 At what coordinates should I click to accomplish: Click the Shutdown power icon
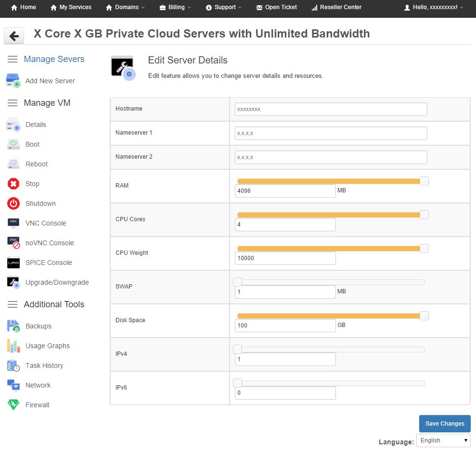[13, 203]
